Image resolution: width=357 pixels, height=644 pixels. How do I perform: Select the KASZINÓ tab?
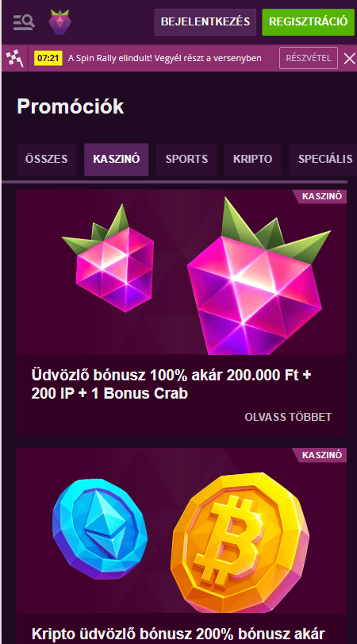[x=116, y=160]
